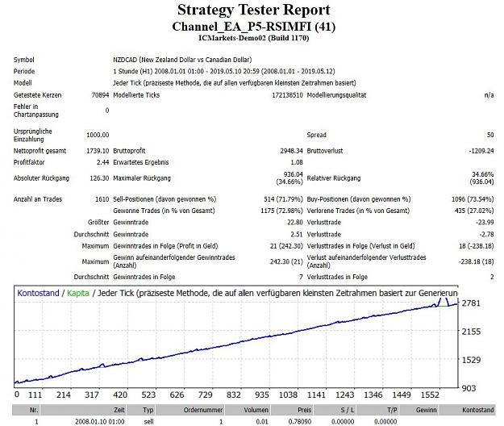Select the net profit value '1739.10'

[x=98, y=151]
